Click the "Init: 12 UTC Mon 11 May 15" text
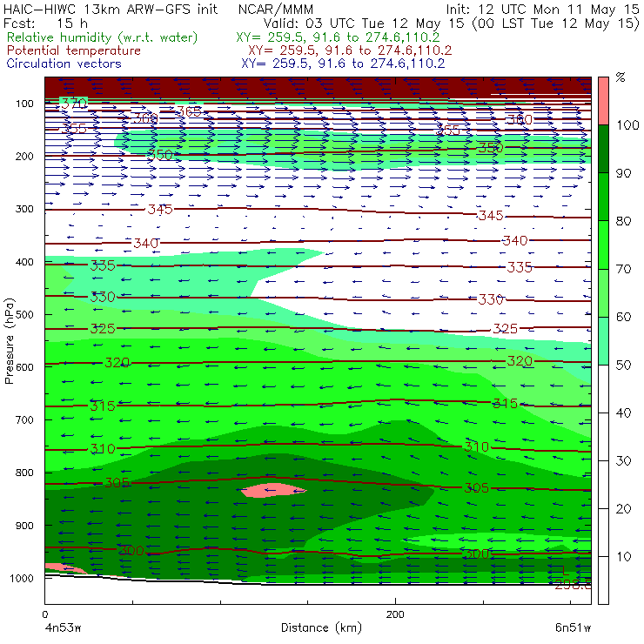The width and height of the screenshot is (644, 644). pos(542,9)
